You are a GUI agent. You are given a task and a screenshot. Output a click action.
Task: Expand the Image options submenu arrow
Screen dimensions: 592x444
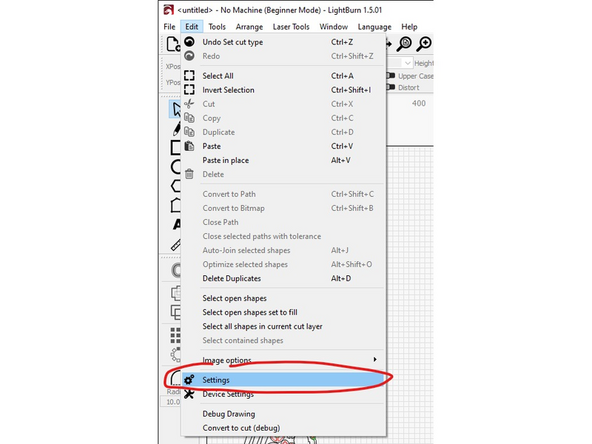click(375, 359)
